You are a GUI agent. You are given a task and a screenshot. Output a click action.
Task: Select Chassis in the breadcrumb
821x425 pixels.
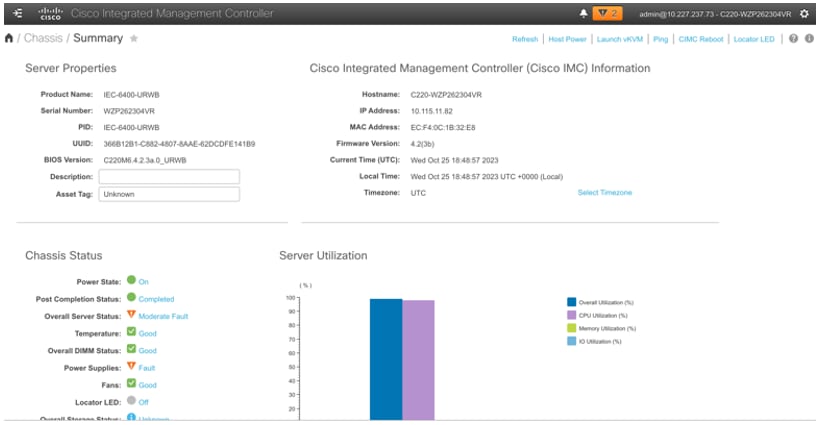click(x=43, y=38)
